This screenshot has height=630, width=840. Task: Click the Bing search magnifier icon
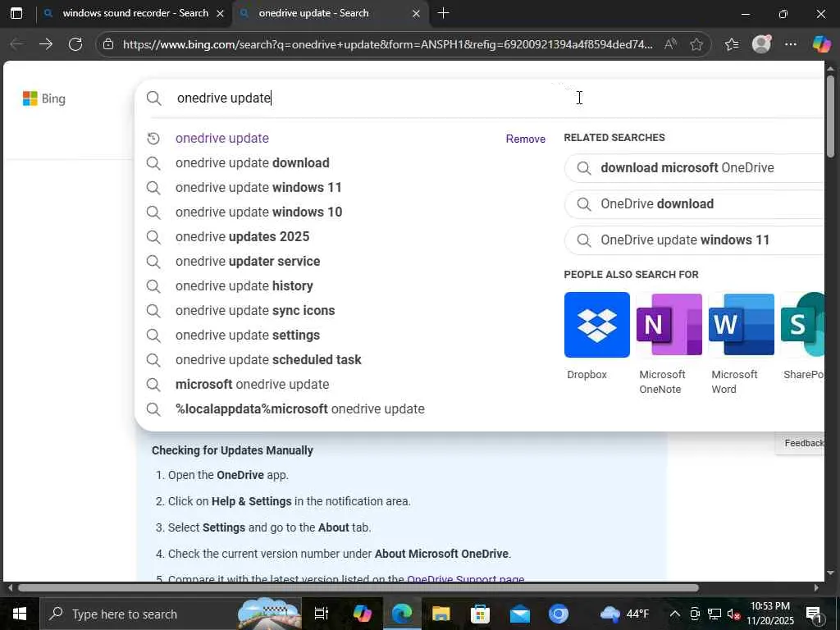[153, 98]
